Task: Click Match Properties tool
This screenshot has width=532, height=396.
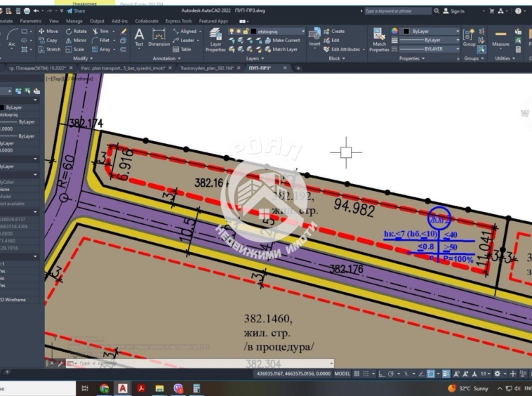Action: click(x=379, y=40)
